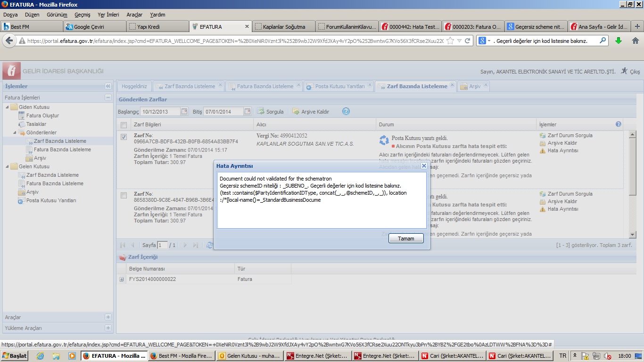Expand the Araçlar accordion section
The height and width of the screenshot is (362, 644).
pos(108,317)
